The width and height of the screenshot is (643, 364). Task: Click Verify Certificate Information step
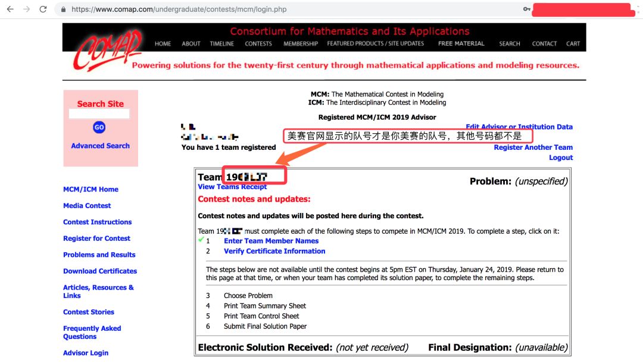(x=274, y=252)
